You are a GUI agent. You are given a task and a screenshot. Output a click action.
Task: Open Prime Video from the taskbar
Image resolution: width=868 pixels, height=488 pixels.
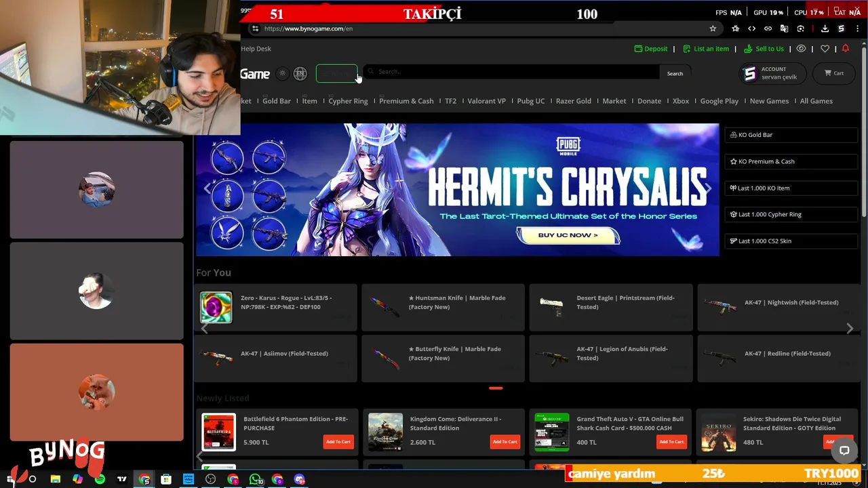(x=189, y=479)
